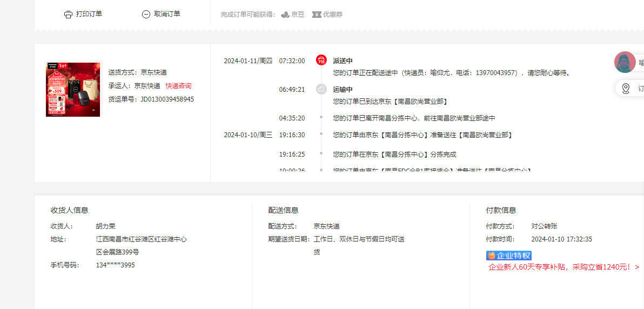
Task: Open the Panasonic product thumbnail
Action: tap(73, 89)
